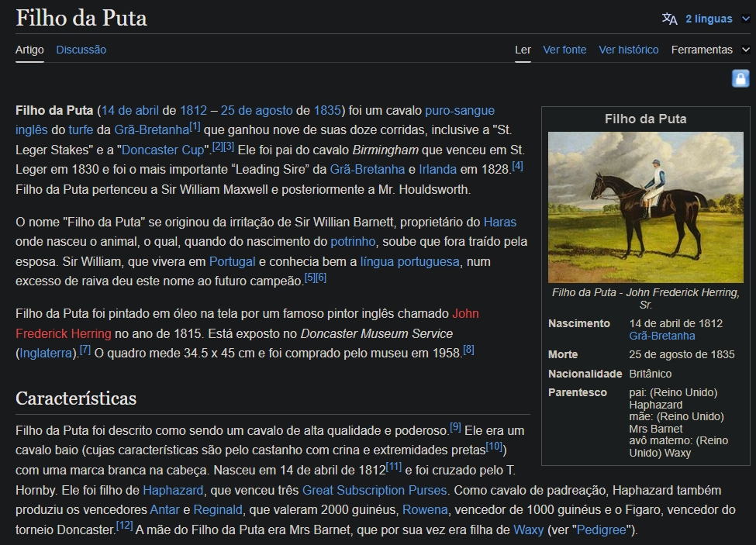Screen dimensions: 756x545
Task: Jump to footnote reference [7]
Action: [x=85, y=350]
